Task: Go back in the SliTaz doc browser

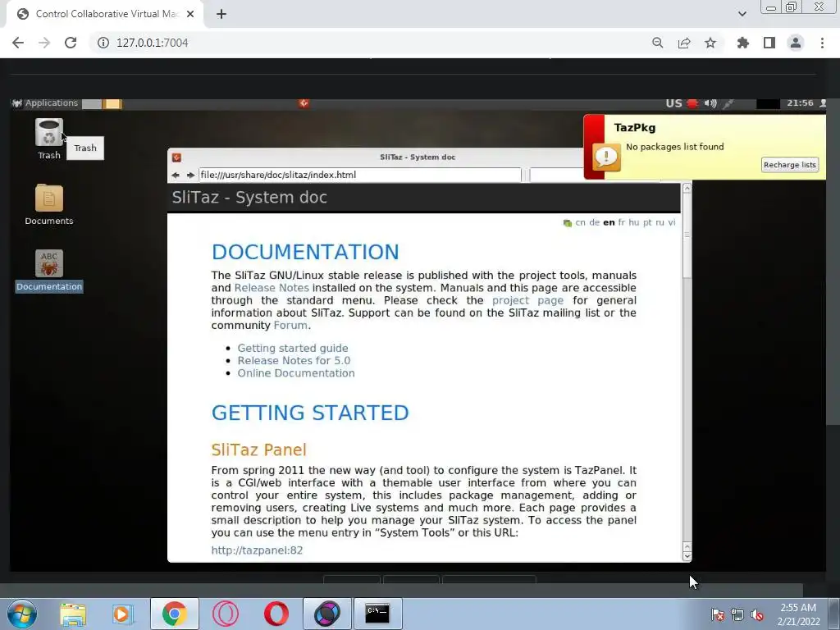Action: 176,176
